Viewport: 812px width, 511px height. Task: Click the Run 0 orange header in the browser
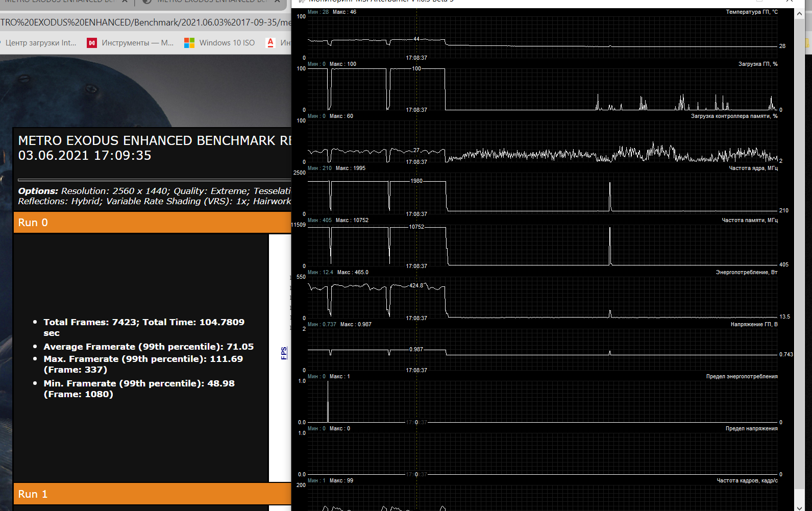pyautogui.click(x=152, y=223)
